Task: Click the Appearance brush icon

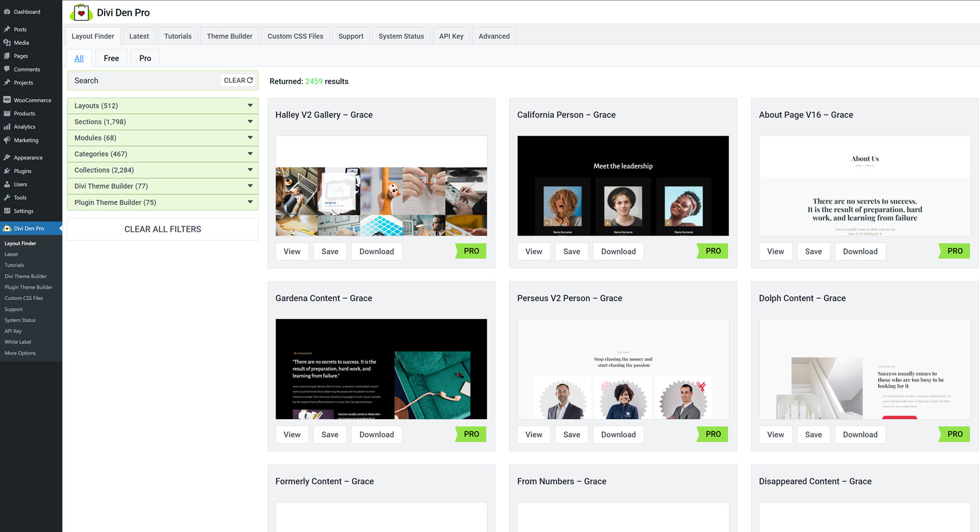Action: tap(7, 157)
